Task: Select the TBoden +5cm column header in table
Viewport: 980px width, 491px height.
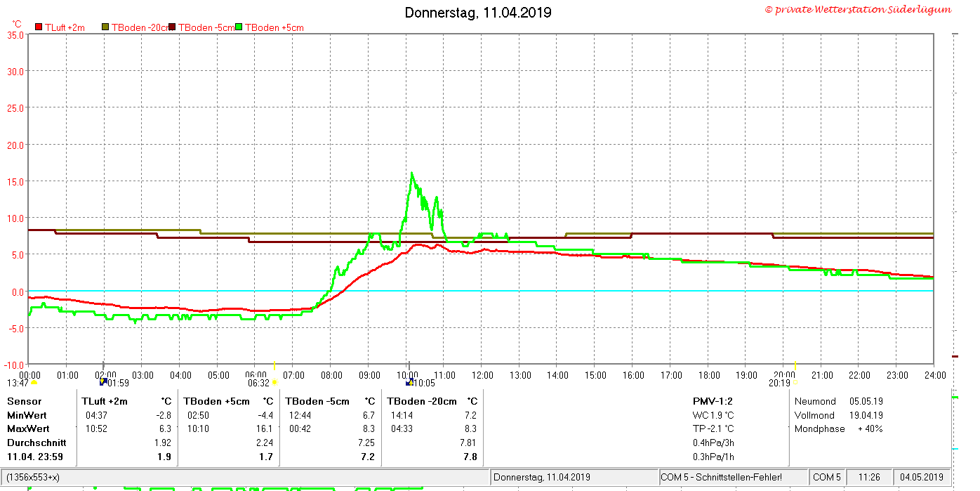Action: tap(216, 401)
